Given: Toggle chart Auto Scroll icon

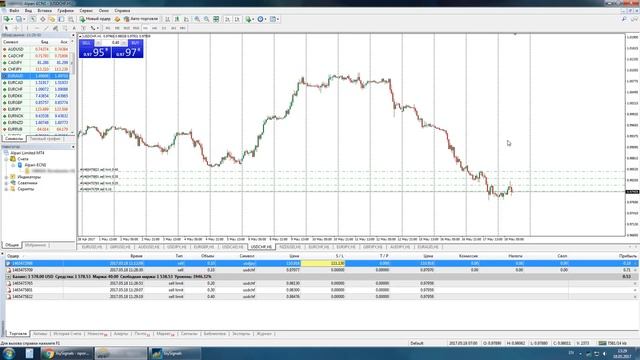Looking at the screenshot, I should 227,19.
